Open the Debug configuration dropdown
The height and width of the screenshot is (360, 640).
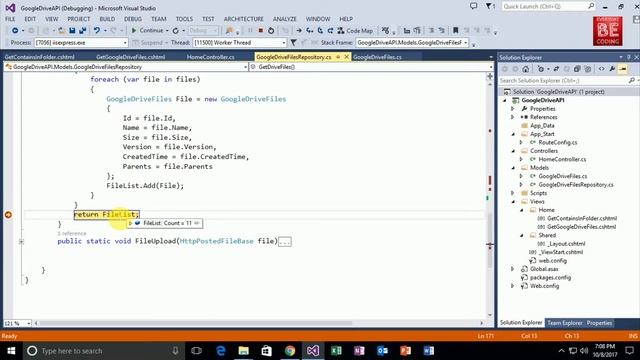[x=203, y=31]
